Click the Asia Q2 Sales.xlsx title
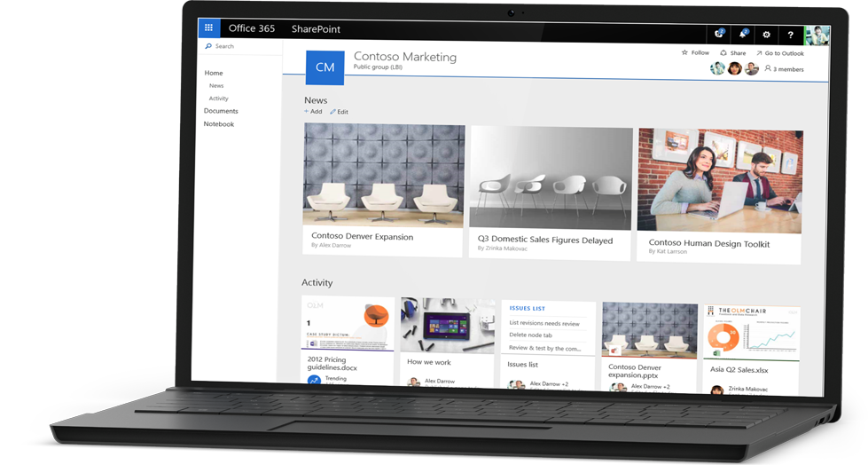The height and width of the screenshot is (465, 868). click(x=739, y=369)
